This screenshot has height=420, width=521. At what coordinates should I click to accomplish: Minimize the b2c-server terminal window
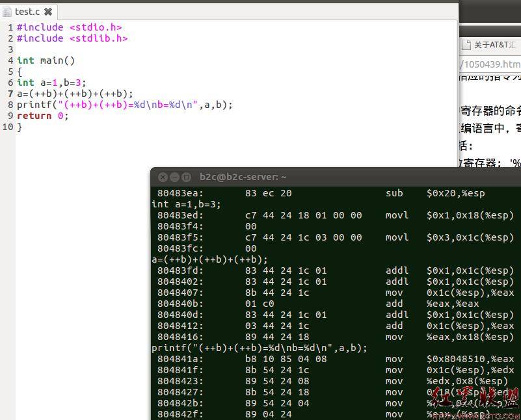pos(175,177)
